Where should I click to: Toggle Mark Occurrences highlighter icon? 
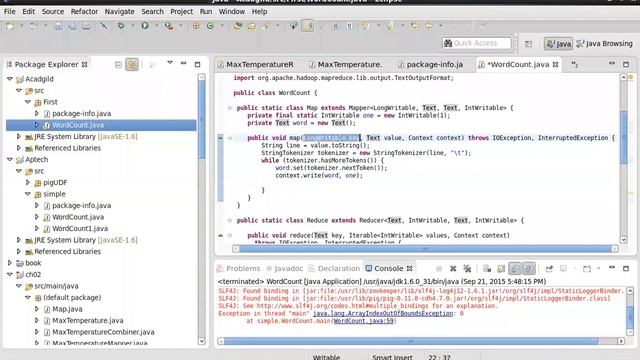(x=308, y=26)
